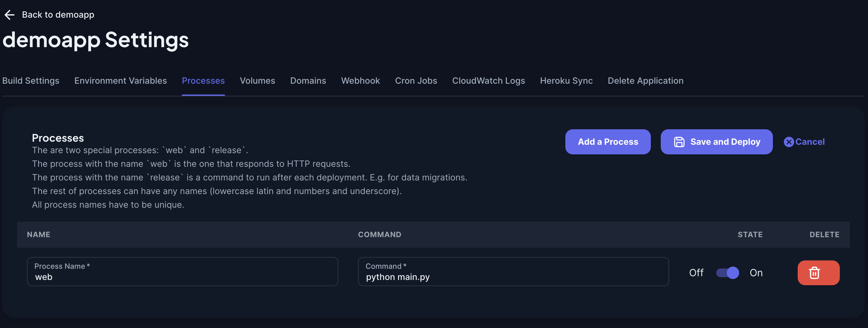Go to Delete Application tab
Image resolution: width=868 pixels, height=328 pixels.
tap(645, 81)
